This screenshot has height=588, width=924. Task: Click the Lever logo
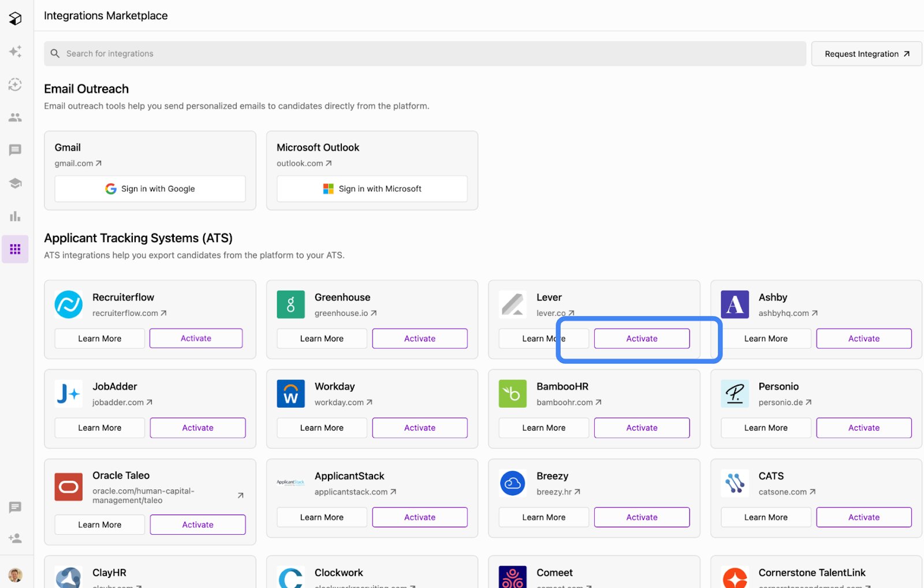pos(513,304)
